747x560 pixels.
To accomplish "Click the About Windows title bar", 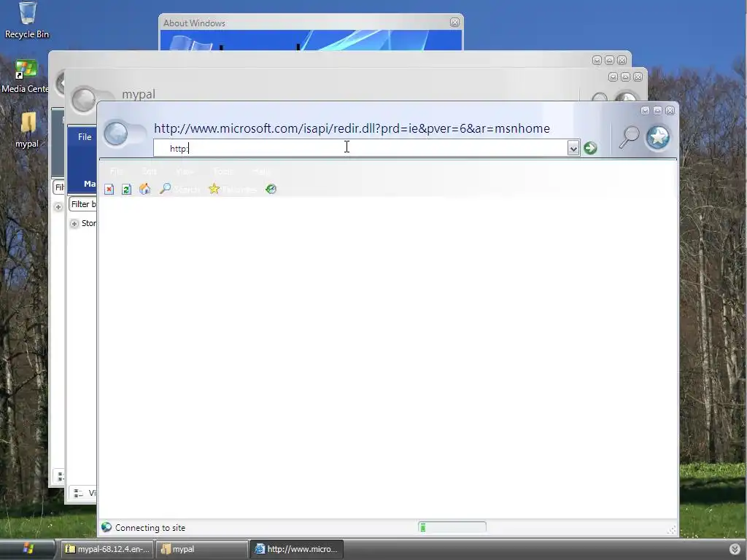I will coord(311,23).
